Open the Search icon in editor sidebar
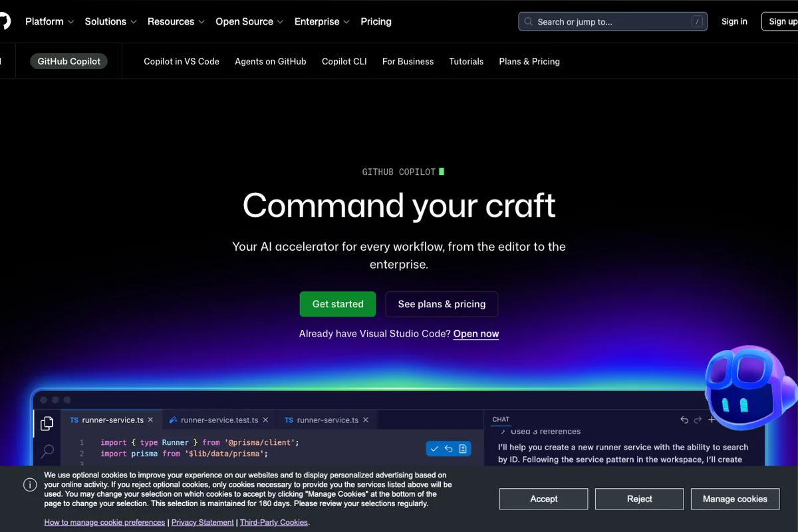This screenshot has width=798, height=532. point(47,452)
